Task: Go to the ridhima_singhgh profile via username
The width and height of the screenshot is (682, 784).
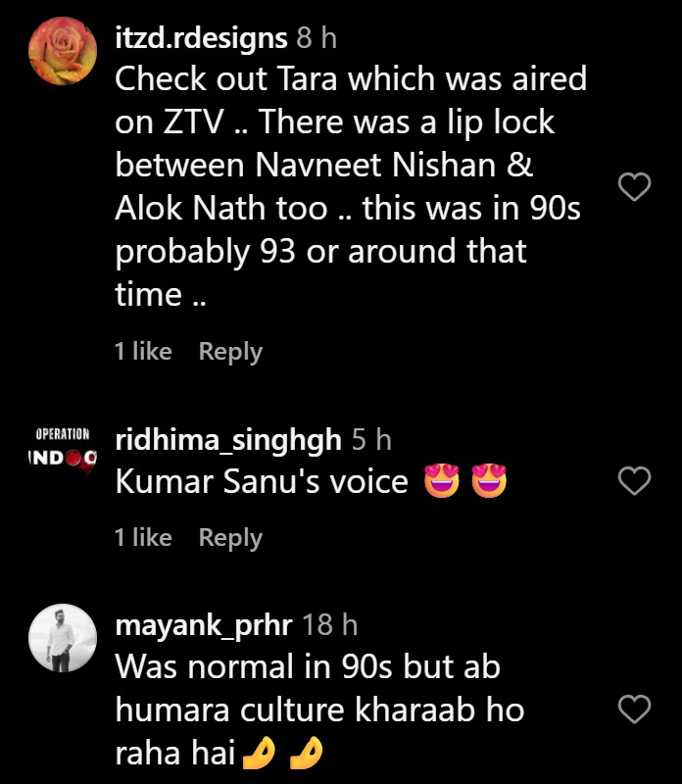Action: (228, 440)
